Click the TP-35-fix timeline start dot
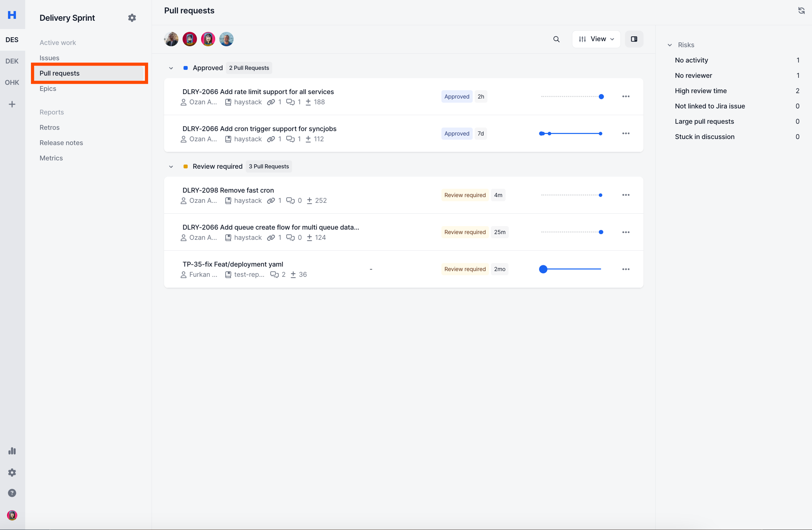Image resolution: width=812 pixels, height=530 pixels. [543, 269]
